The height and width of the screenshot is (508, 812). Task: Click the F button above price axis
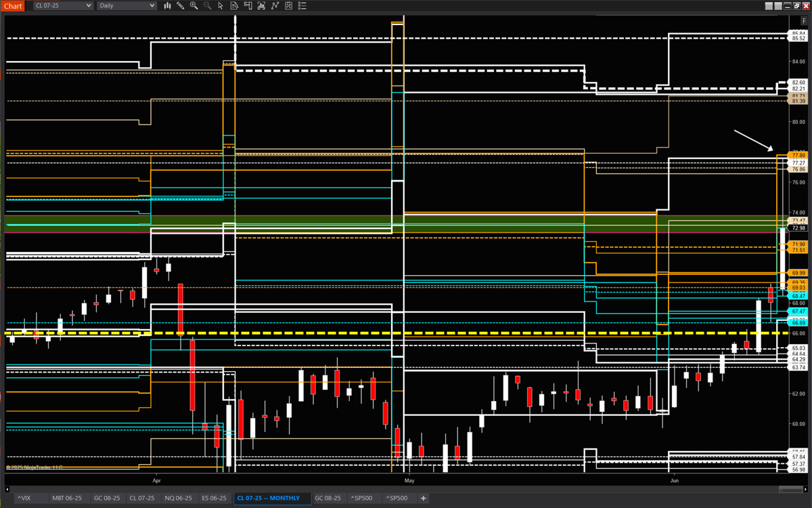pyautogui.click(x=803, y=21)
